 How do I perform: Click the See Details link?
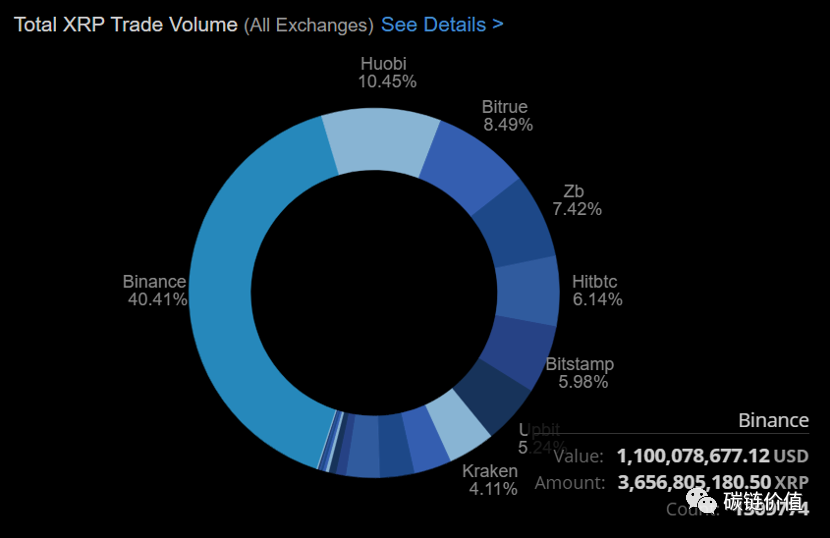tap(441, 24)
